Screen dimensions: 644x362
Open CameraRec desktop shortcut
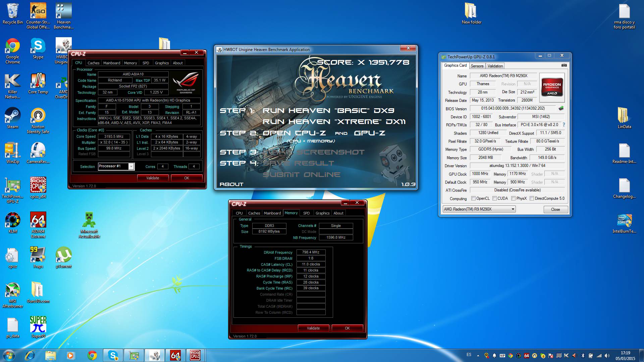[x=38, y=153]
